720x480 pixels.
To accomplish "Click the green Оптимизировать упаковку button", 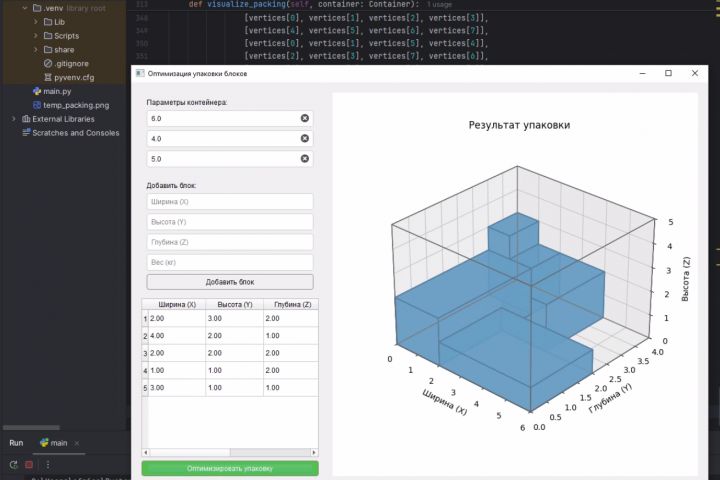I will (230, 469).
